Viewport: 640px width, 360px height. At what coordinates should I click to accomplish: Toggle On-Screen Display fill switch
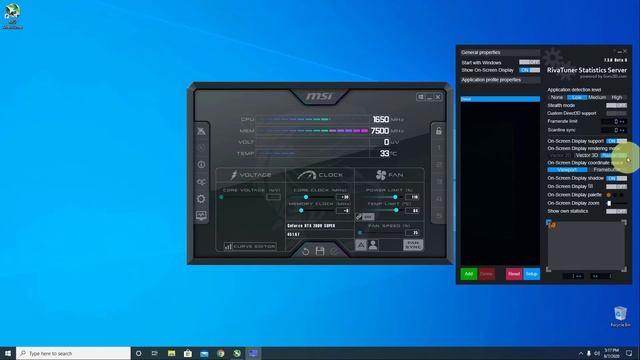pos(616,187)
